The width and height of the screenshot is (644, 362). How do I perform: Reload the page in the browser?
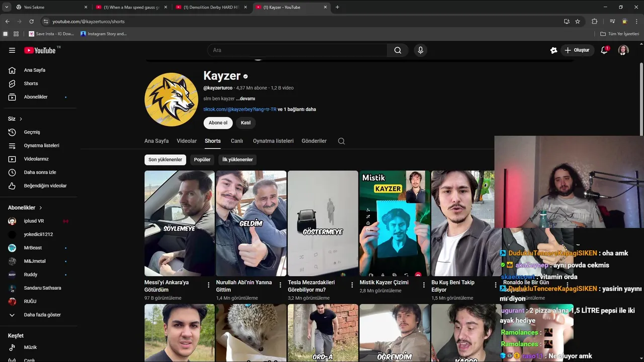coord(31,22)
